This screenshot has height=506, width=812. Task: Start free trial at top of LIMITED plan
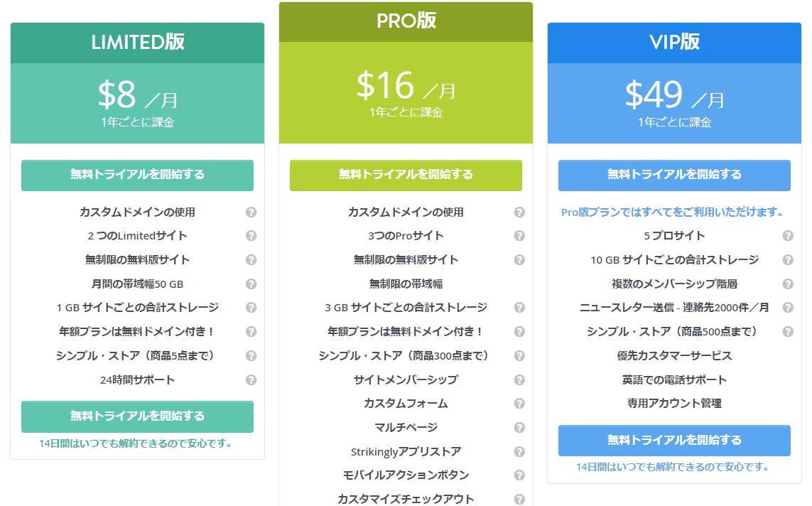(137, 175)
